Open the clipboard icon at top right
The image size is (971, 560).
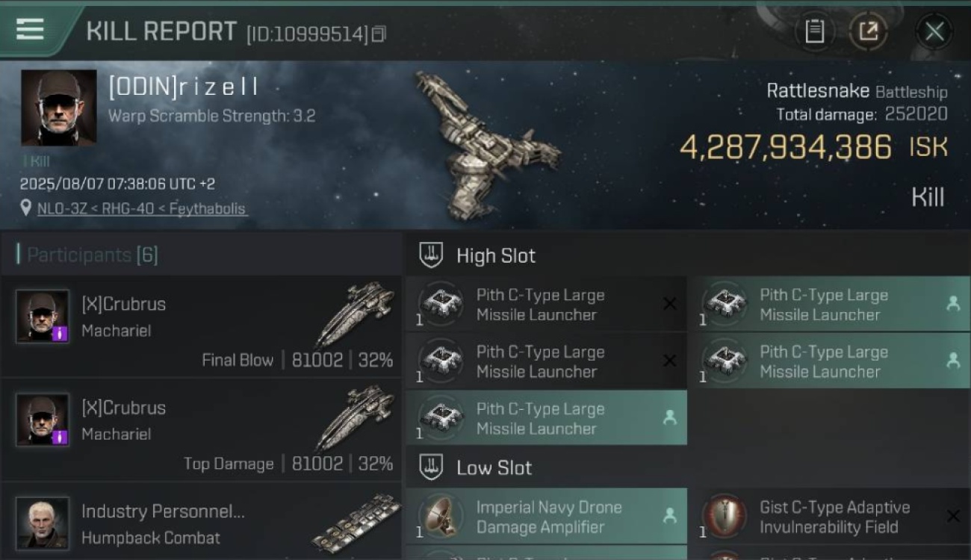[x=814, y=31]
